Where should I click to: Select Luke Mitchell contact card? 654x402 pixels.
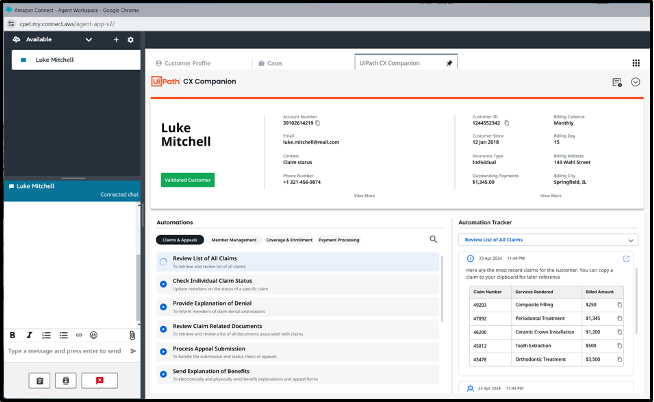[x=76, y=60]
